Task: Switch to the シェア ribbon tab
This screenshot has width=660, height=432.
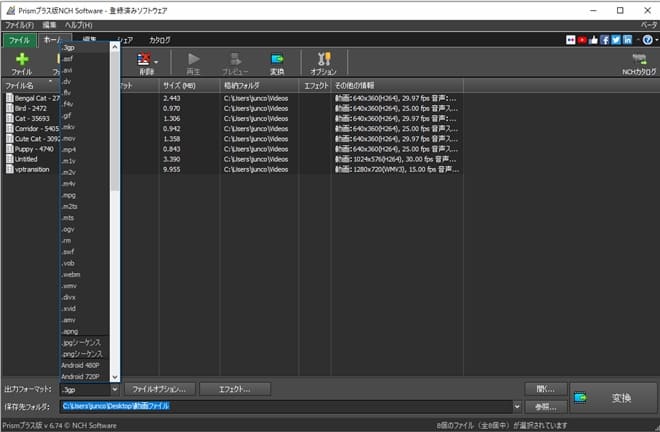Action: click(125, 40)
